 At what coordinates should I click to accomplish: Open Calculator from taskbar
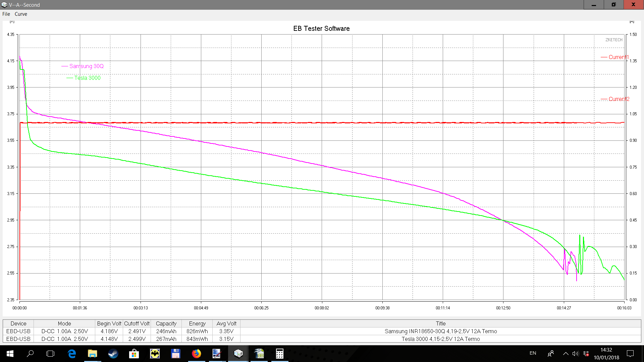pyautogui.click(x=279, y=354)
